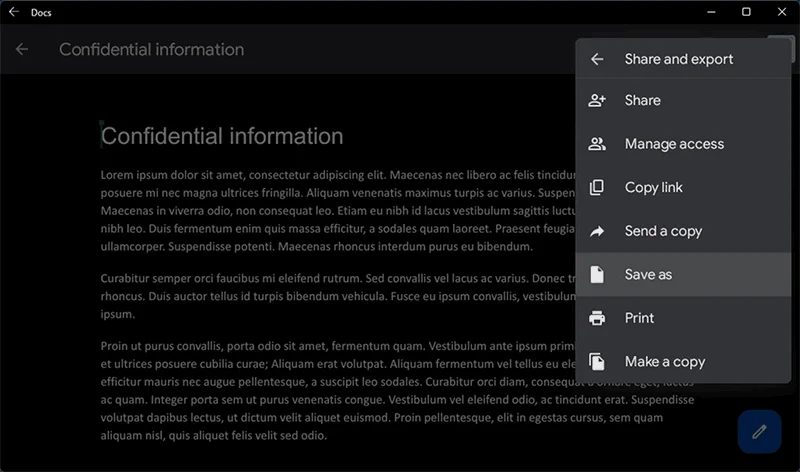Click the Docs app title text
800x472 pixels.
pyautogui.click(x=41, y=13)
